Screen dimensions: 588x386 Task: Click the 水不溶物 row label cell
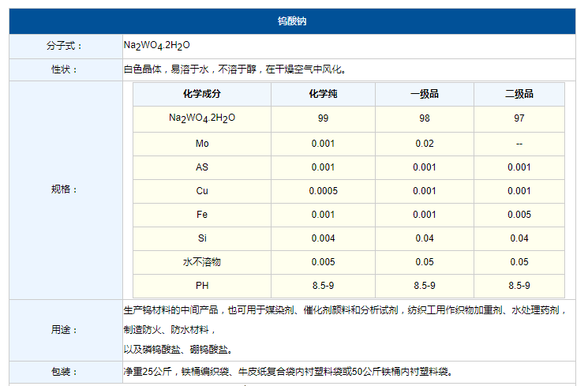click(x=202, y=262)
